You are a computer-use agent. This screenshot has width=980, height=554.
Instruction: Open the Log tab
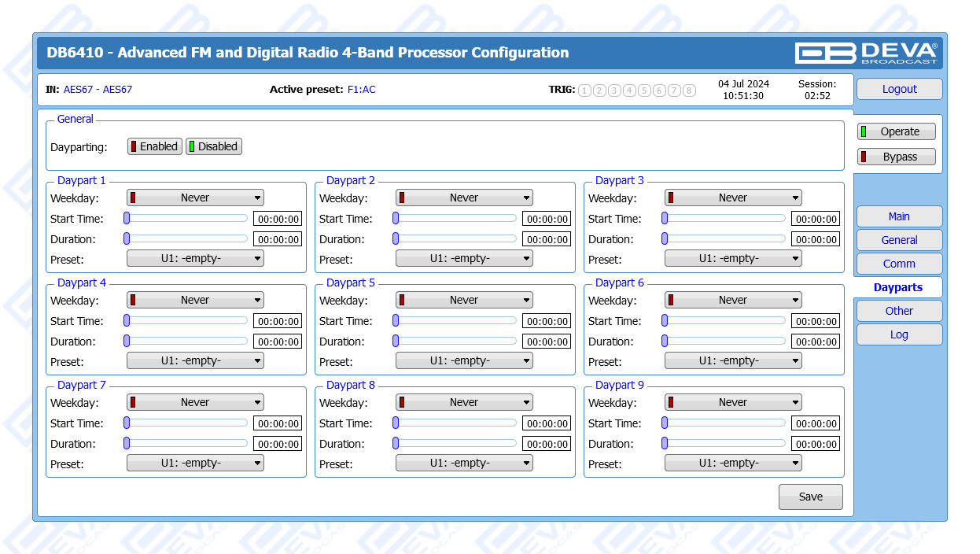click(x=899, y=334)
